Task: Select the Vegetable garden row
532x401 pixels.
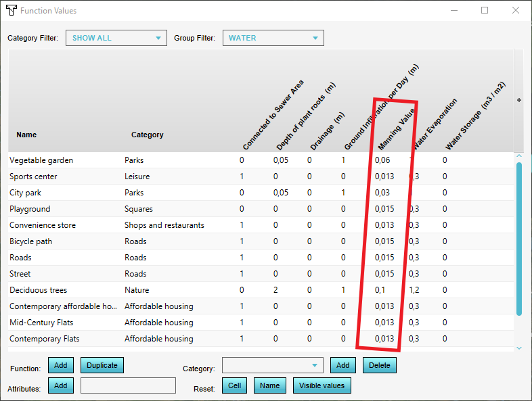Action: 41,160
